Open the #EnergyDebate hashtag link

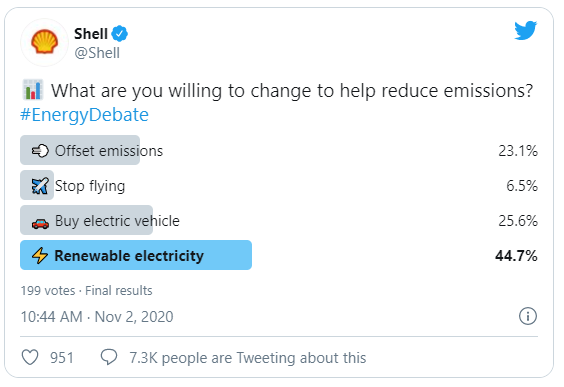click(x=84, y=115)
